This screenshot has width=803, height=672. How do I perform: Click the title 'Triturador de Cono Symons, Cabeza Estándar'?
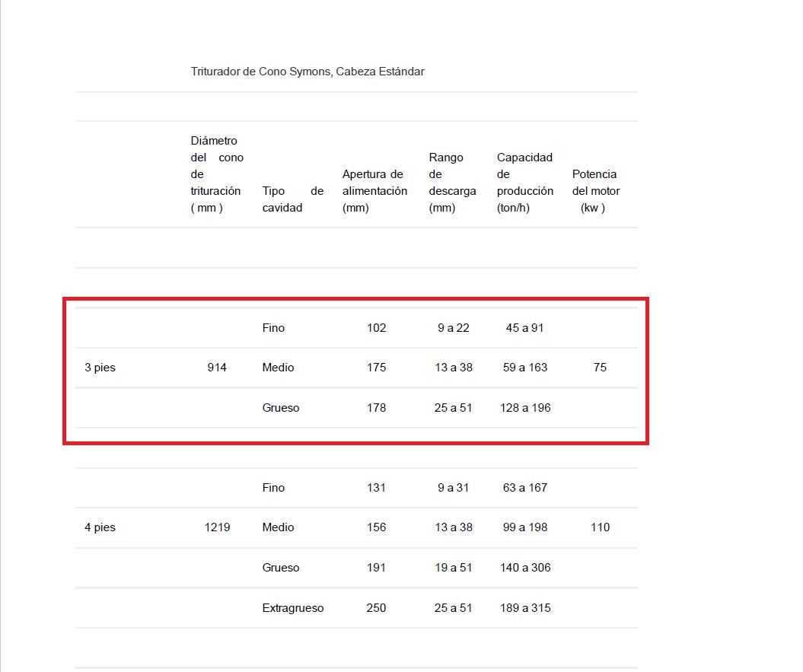tap(307, 72)
